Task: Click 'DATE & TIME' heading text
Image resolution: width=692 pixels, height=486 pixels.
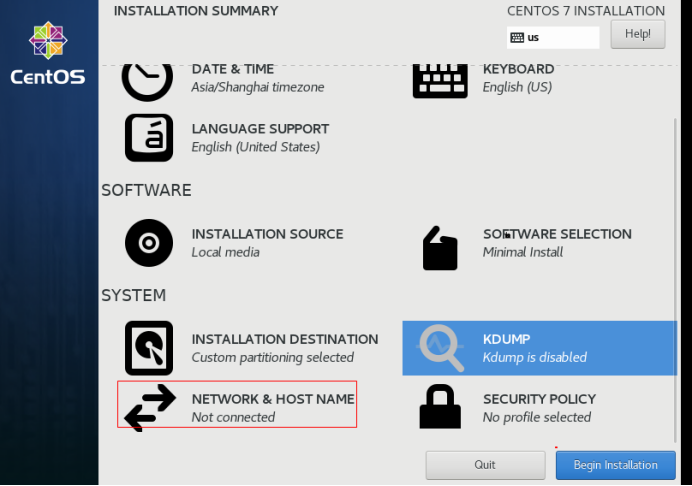Action: 233,69
